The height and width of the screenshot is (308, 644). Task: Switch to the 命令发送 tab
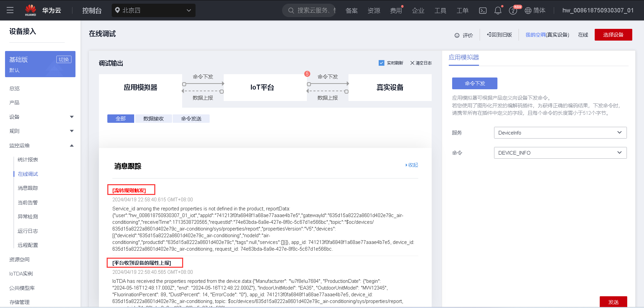(191, 118)
